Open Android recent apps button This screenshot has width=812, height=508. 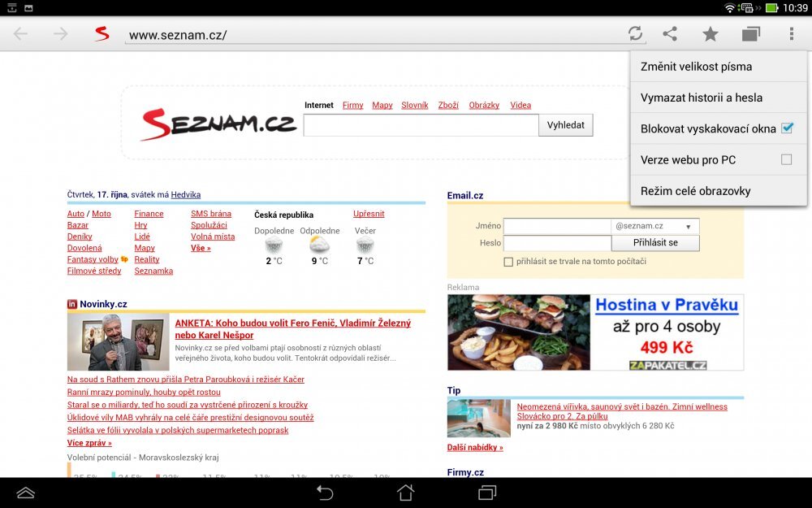click(487, 493)
